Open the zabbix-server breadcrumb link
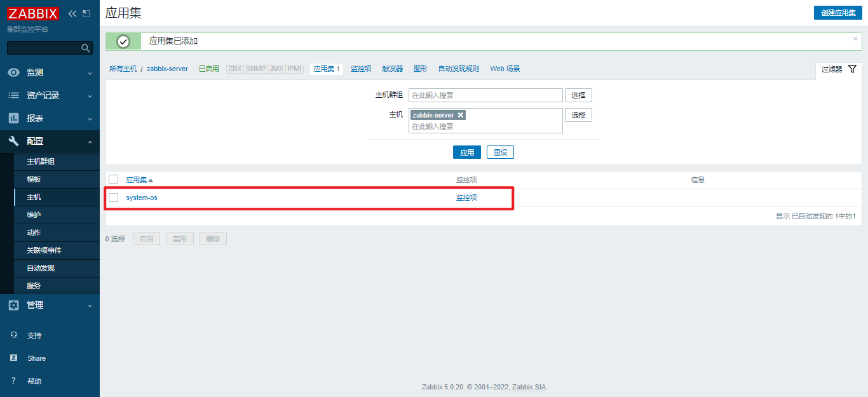Image resolution: width=868 pixels, height=397 pixels. [x=167, y=69]
